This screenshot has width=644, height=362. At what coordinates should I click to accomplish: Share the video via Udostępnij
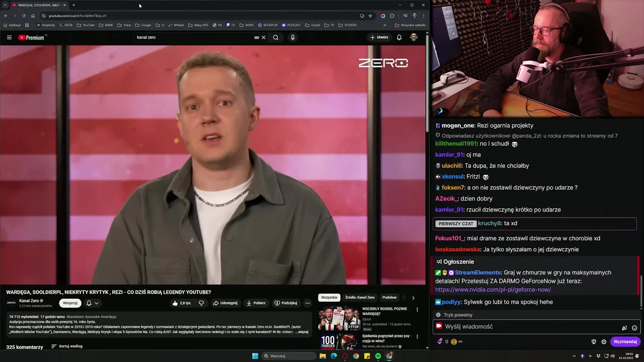[x=225, y=303]
